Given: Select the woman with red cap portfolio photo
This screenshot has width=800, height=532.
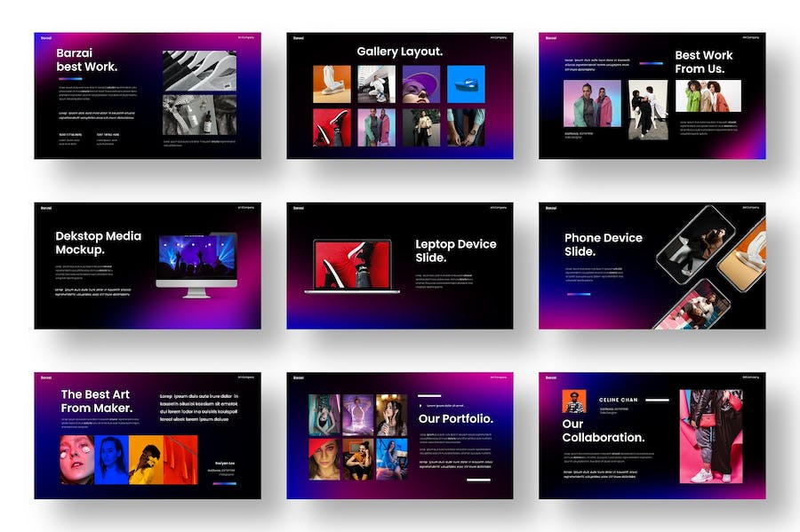Looking at the screenshot, I should click(324, 460).
